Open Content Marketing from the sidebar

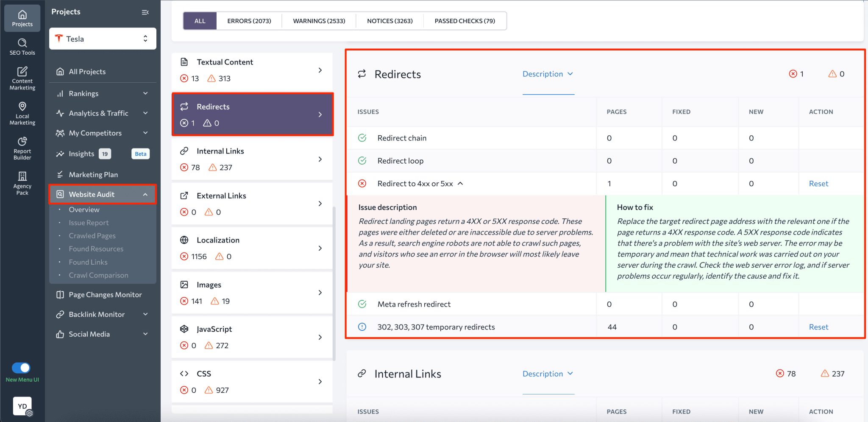click(x=22, y=77)
